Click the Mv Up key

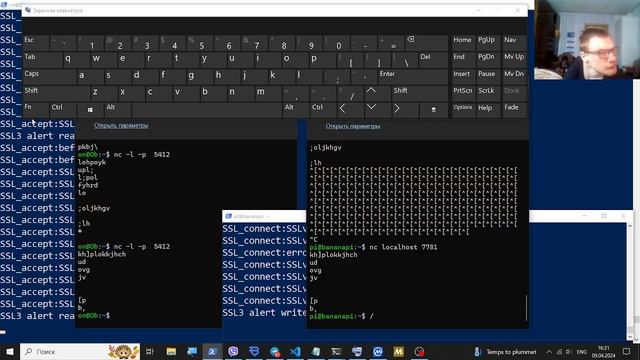click(513, 60)
